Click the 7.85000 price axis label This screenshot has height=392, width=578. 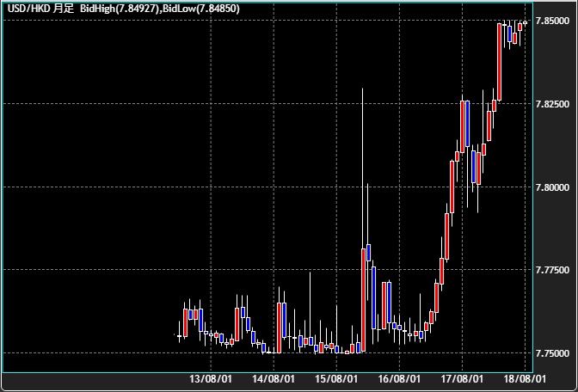pos(552,21)
